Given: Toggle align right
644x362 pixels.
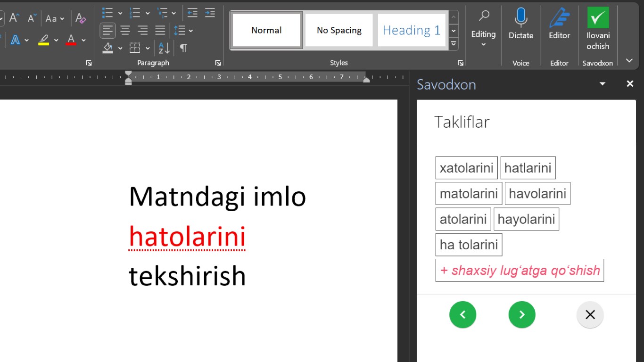Looking at the screenshot, I should pos(142,31).
